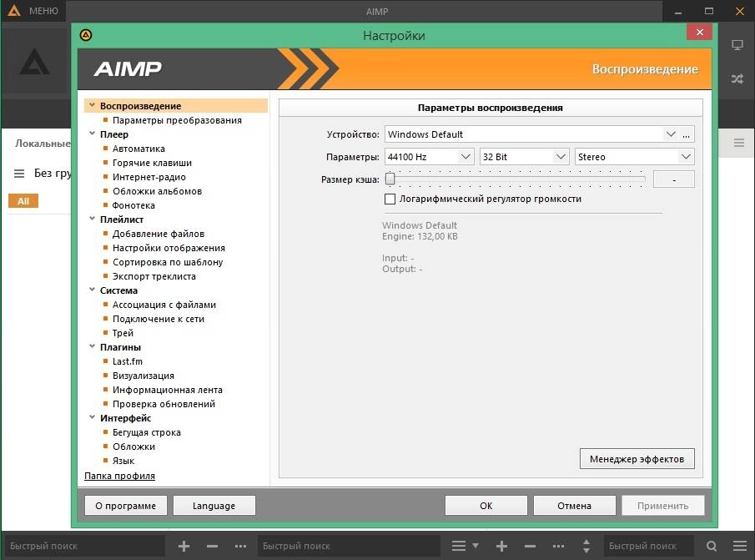Click the Размер кэша slider handle
The image size is (755, 560).
pyautogui.click(x=390, y=179)
